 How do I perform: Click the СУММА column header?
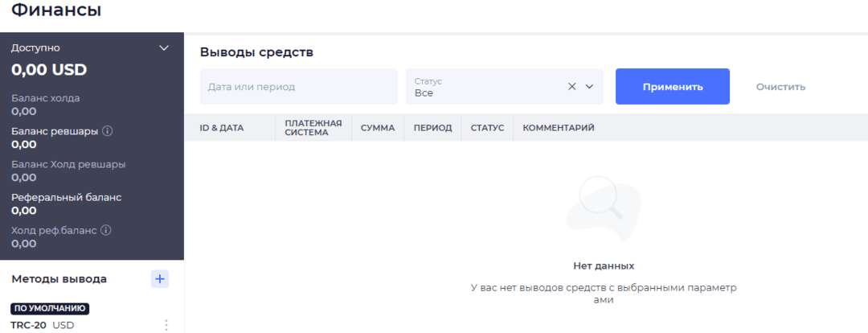(378, 128)
